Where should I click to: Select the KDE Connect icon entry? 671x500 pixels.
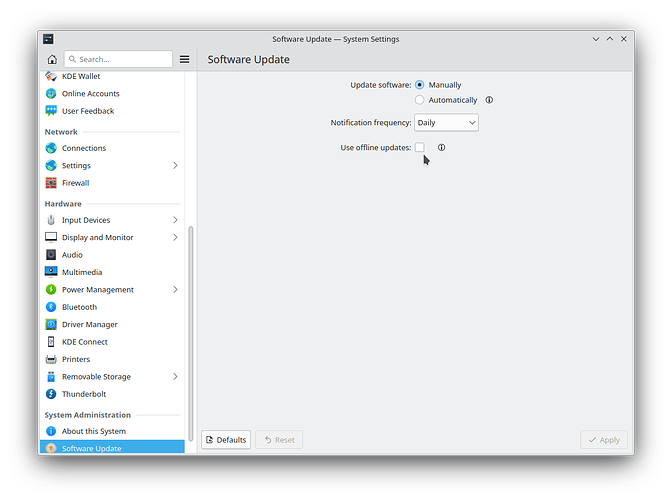52,342
